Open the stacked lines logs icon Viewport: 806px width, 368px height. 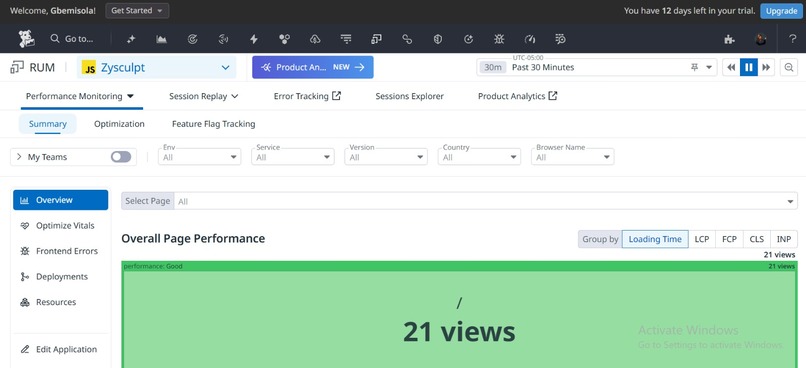(x=346, y=39)
